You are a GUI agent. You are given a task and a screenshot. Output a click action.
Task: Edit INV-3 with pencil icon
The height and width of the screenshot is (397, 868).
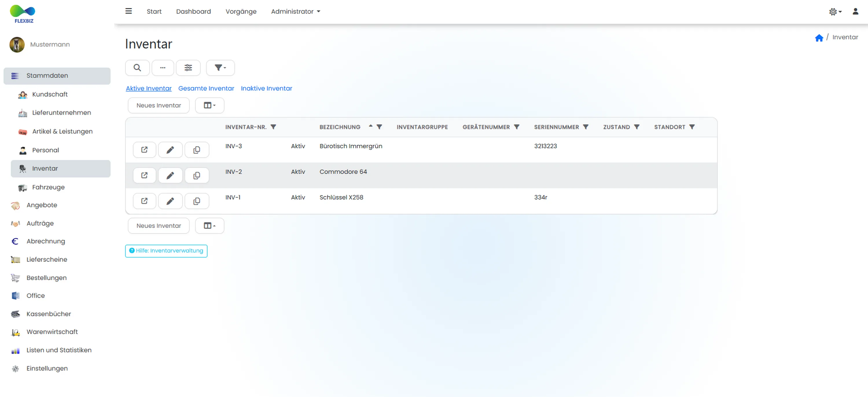click(x=170, y=150)
